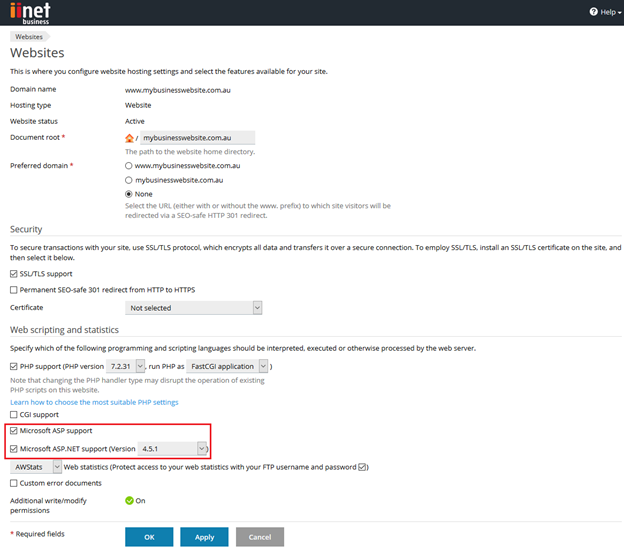
Task: Toggle SSL/TLS support checkbox
Action: [x=14, y=274]
